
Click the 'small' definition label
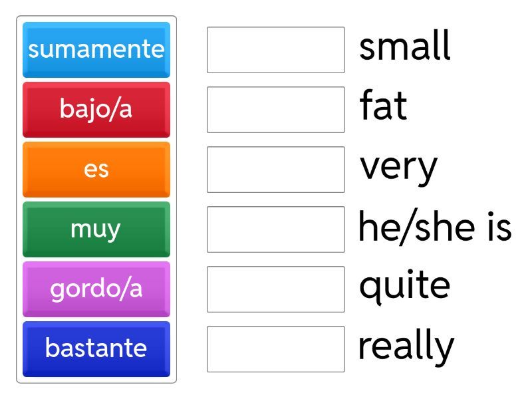[x=404, y=47]
